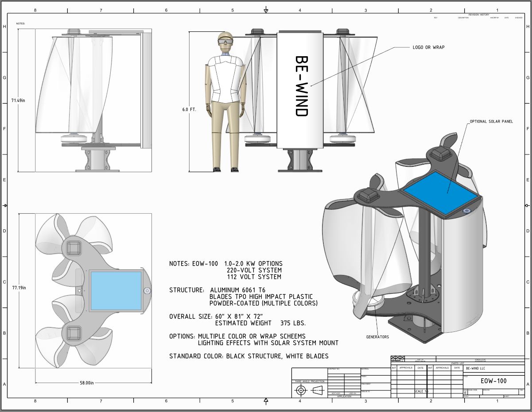This screenshot has width=532, height=412.
Task: Select the size E cell in title block
Action: tap(465, 393)
